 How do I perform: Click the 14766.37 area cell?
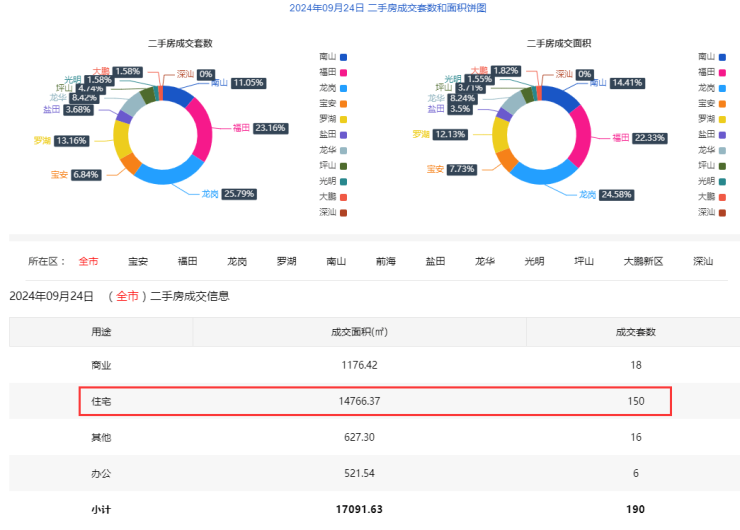pyautogui.click(x=359, y=401)
